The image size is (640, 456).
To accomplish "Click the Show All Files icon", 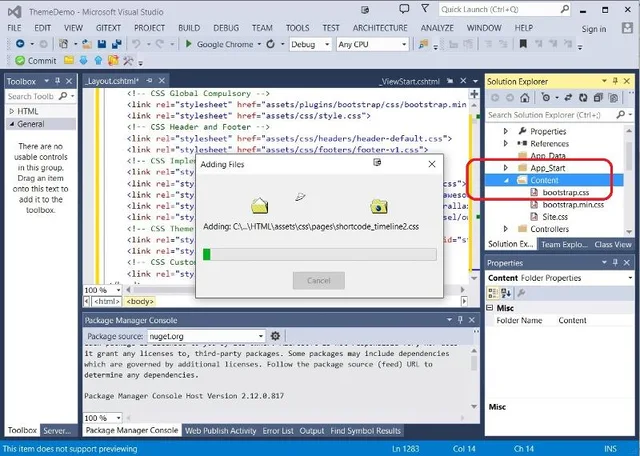I will [613, 98].
